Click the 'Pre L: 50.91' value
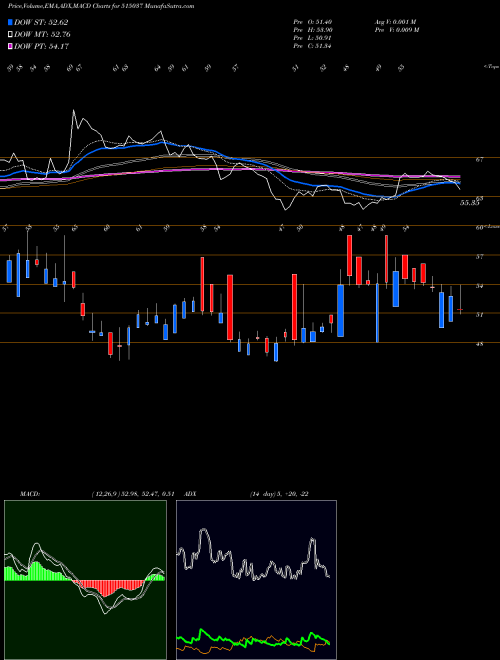Screen dimensions: 500x660 (x=313, y=38)
